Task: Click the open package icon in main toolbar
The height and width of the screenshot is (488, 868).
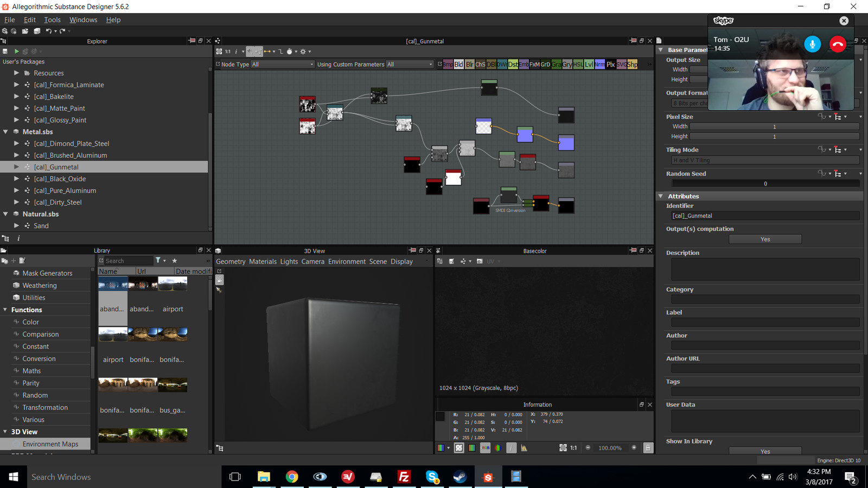Action: [25, 31]
